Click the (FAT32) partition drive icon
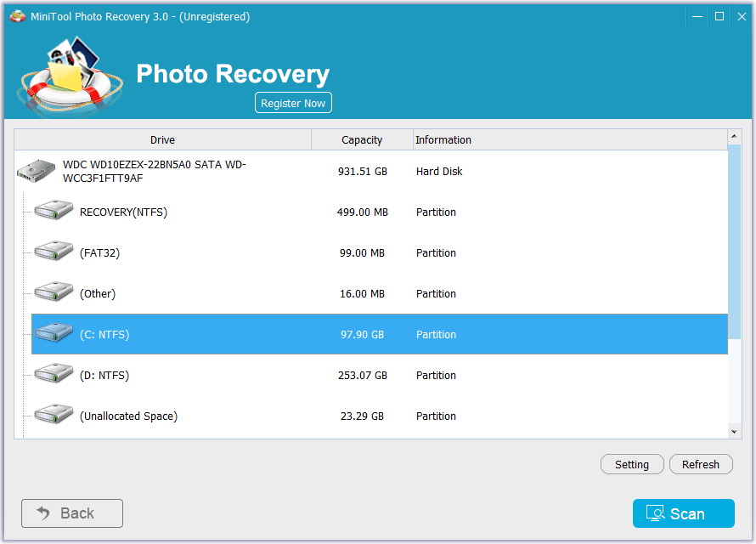 [x=54, y=251]
